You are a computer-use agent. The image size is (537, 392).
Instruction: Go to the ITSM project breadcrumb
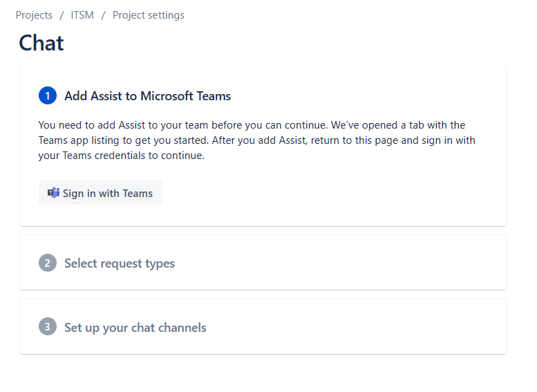[82, 15]
